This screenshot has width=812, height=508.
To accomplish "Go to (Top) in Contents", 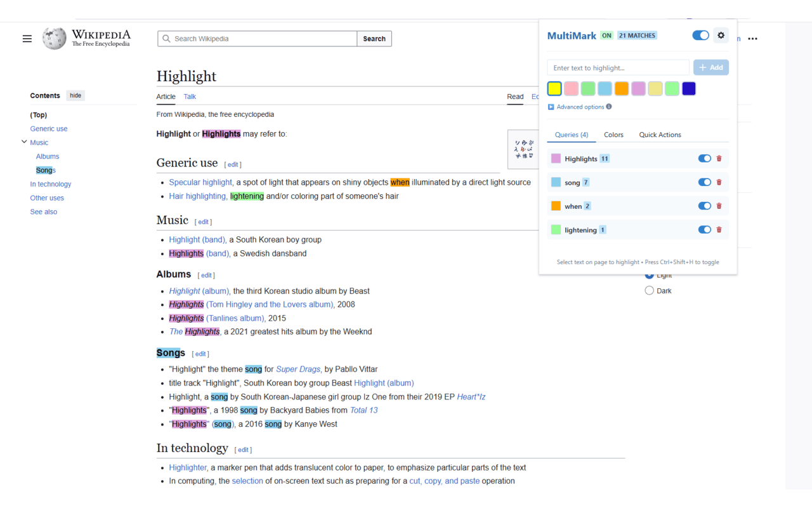I will 39,115.
